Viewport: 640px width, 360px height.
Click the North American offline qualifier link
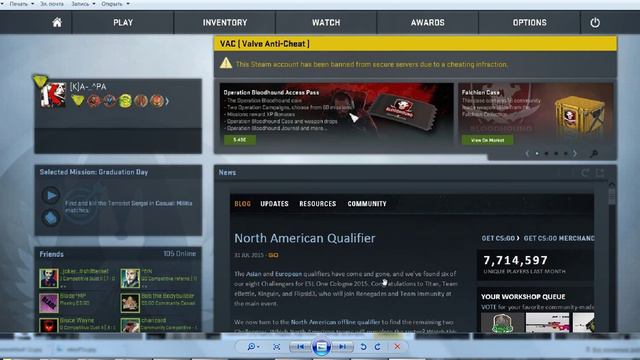pos(335,322)
